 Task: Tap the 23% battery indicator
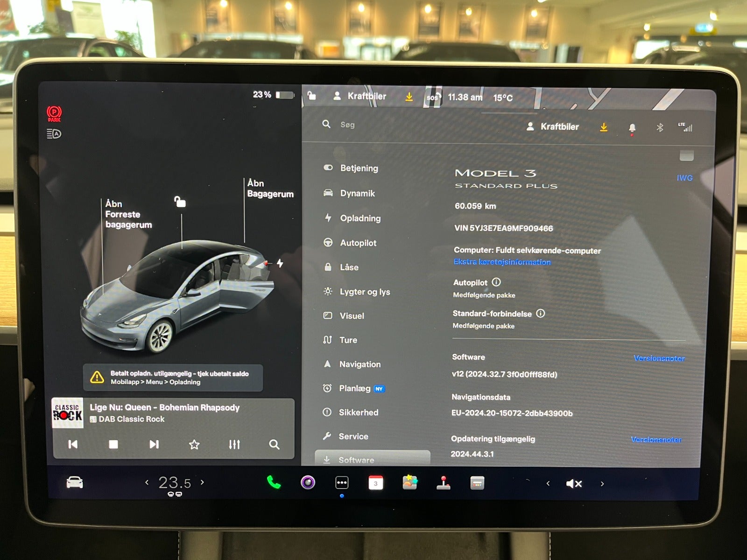[274, 95]
